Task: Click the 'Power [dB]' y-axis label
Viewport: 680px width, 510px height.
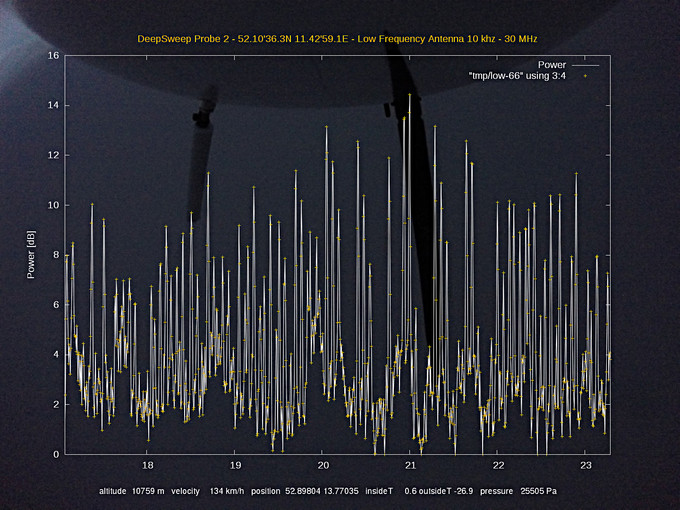Action: coord(31,255)
